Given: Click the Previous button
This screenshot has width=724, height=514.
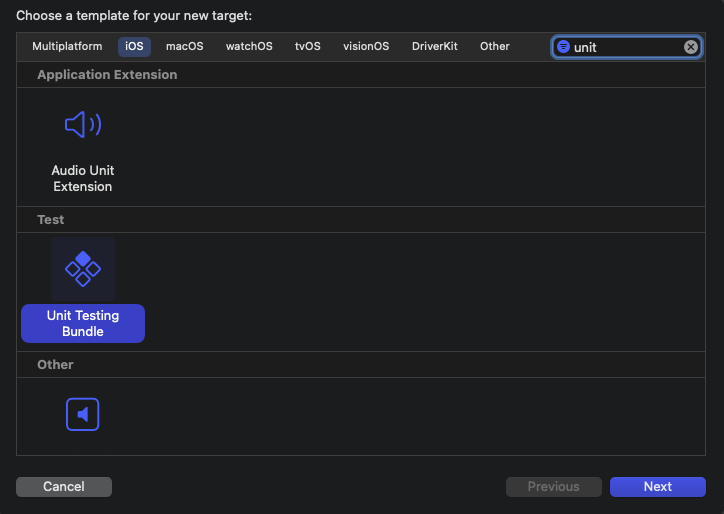Looking at the screenshot, I should pyautogui.click(x=554, y=487).
